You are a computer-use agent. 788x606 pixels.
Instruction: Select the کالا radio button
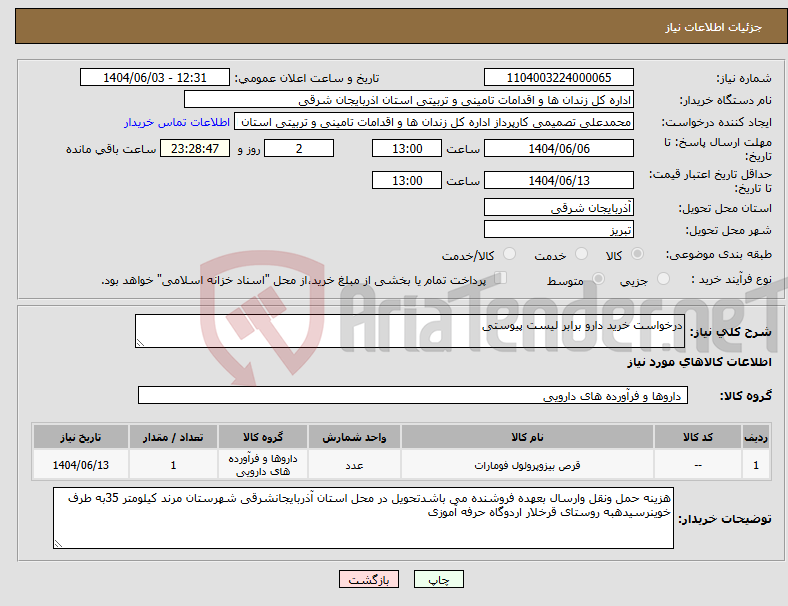click(x=637, y=254)
